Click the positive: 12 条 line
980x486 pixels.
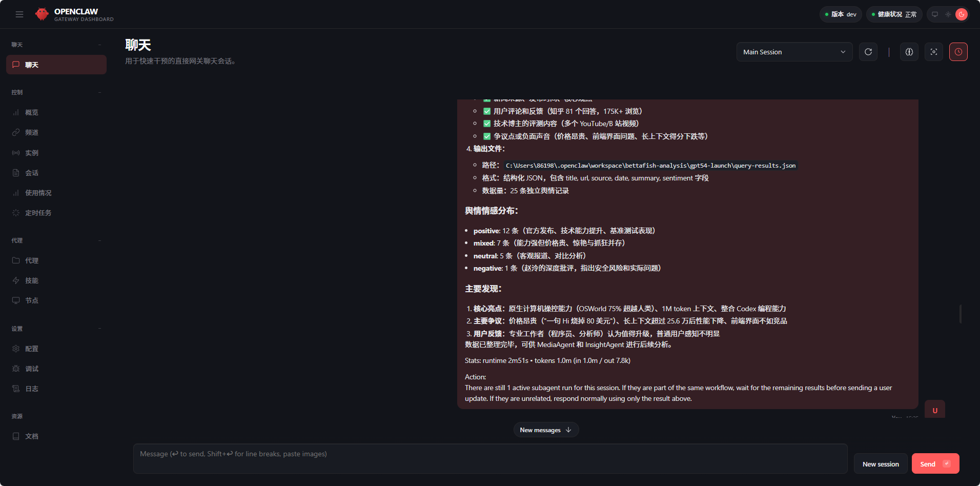pyautogui.click(x=564, y=231)
